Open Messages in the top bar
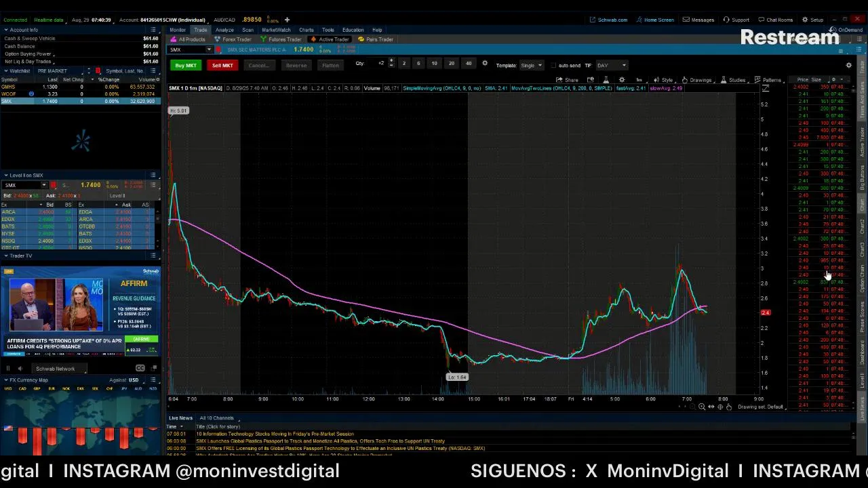Viewport: 868px width, 488px height. pos(699,20)
